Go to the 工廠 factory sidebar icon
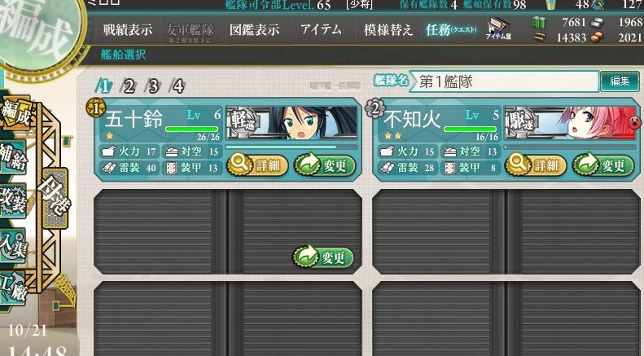This screenshot has width=644, height=356. coord(14,288)
